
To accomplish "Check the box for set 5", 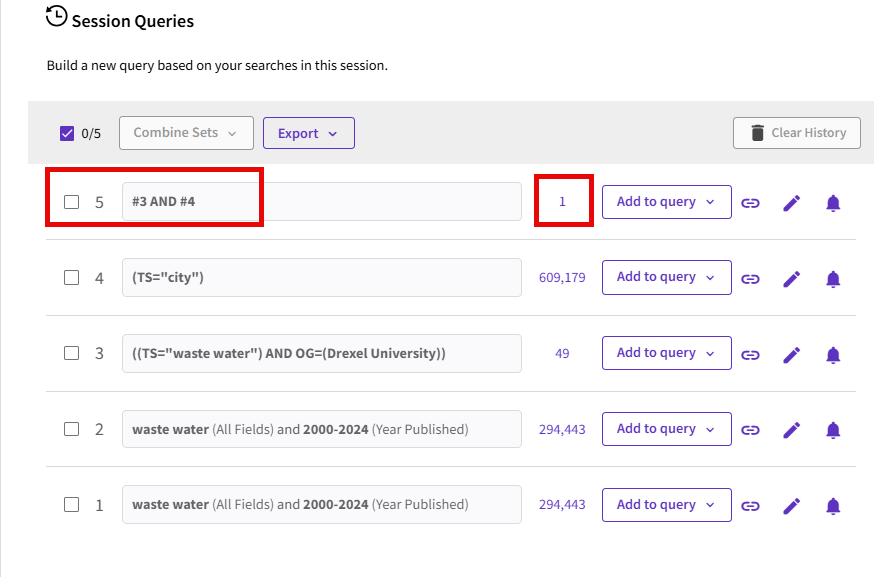I will (71, 202).
